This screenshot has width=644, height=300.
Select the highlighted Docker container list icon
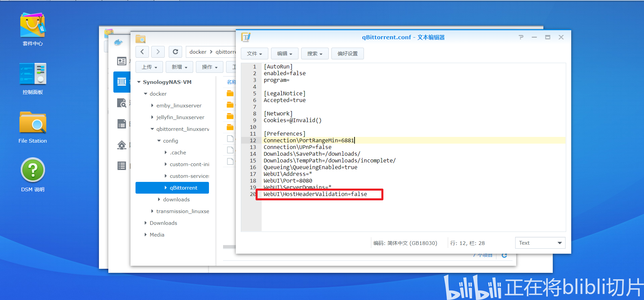coord(122,82)
